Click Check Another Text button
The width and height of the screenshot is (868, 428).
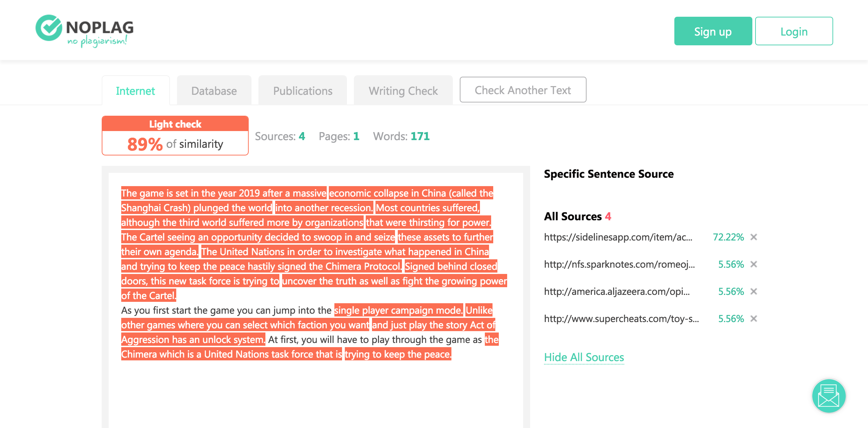coord(523,90)
